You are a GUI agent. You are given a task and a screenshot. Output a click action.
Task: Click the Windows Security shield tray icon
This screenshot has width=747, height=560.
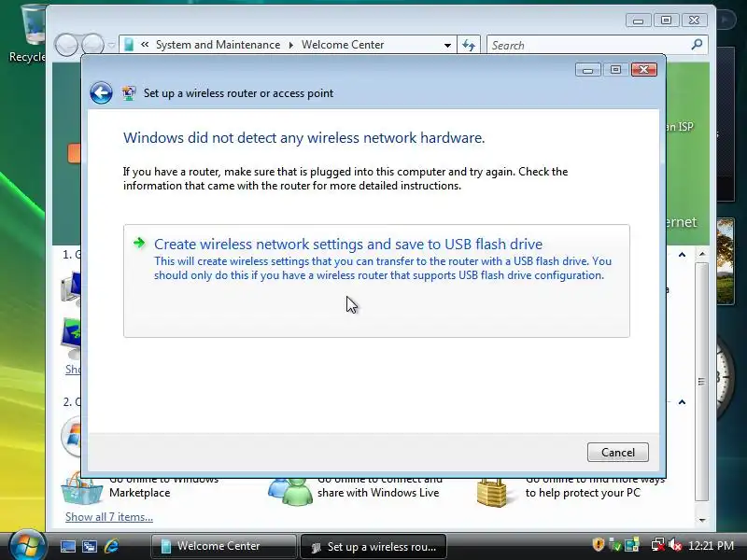click(x=598, y=544)
